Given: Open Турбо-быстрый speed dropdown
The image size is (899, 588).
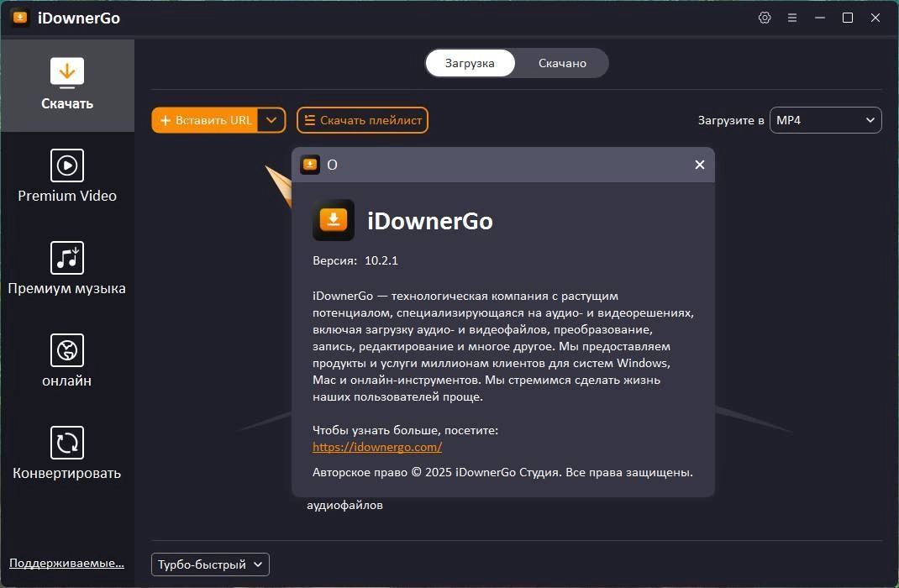Looking at the screenshot, I should point(210,564).
